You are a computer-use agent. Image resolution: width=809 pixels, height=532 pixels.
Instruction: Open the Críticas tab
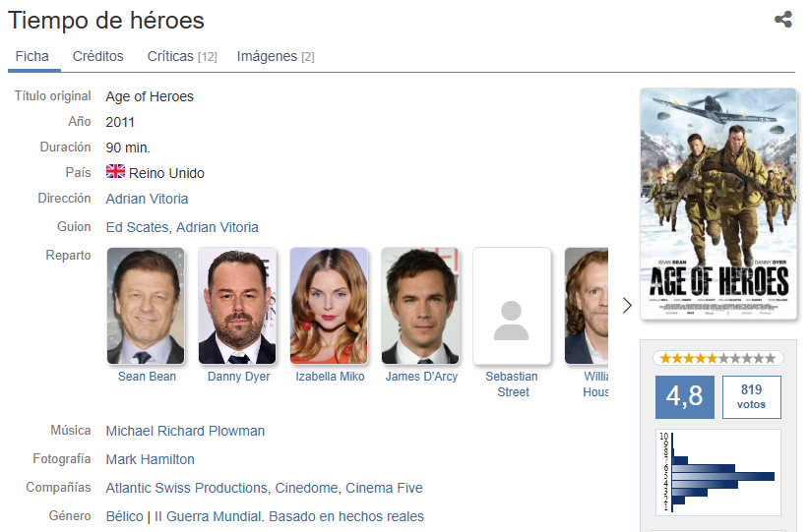pyautogui.click(x=182, y=56)
